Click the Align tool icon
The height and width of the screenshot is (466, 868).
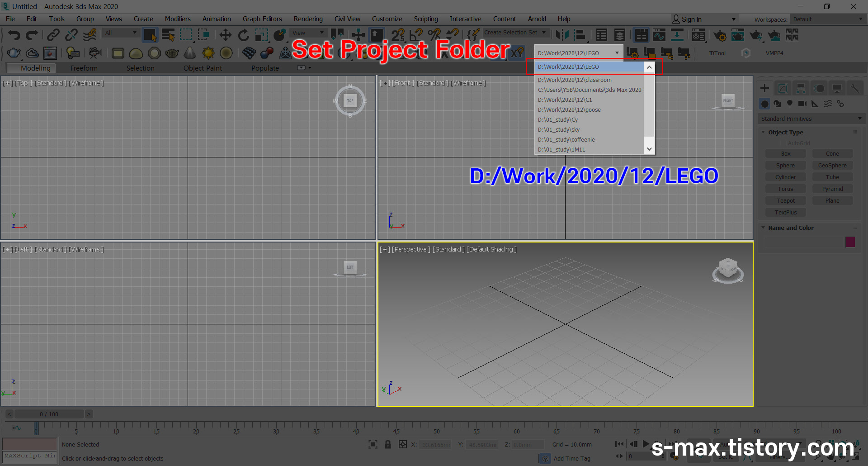pos(580,35)
